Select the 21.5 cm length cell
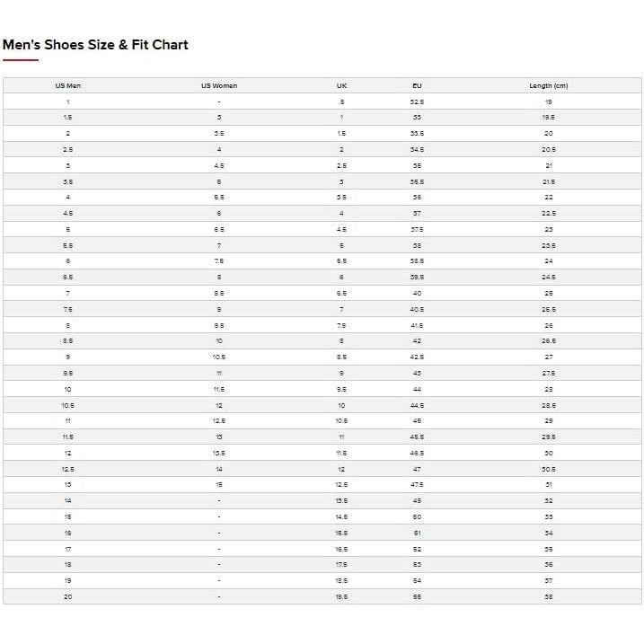Image resolution: width=644 pixels, height=644 pixels. coord(548,181)
